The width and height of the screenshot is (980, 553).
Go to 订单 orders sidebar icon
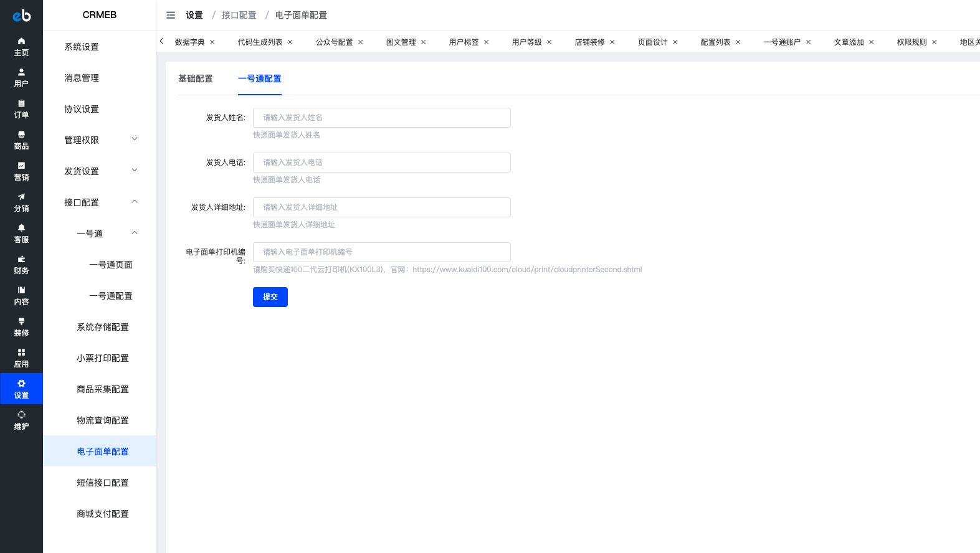[x=21, y=109]
